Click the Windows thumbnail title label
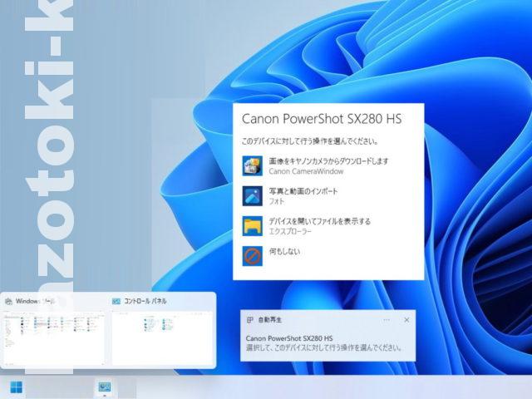The height and width of the screenshot is (399, 532). (x=35, y=301)
